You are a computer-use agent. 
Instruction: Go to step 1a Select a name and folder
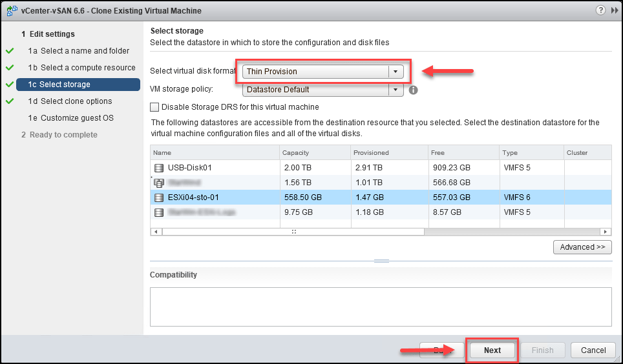point(79,51)
